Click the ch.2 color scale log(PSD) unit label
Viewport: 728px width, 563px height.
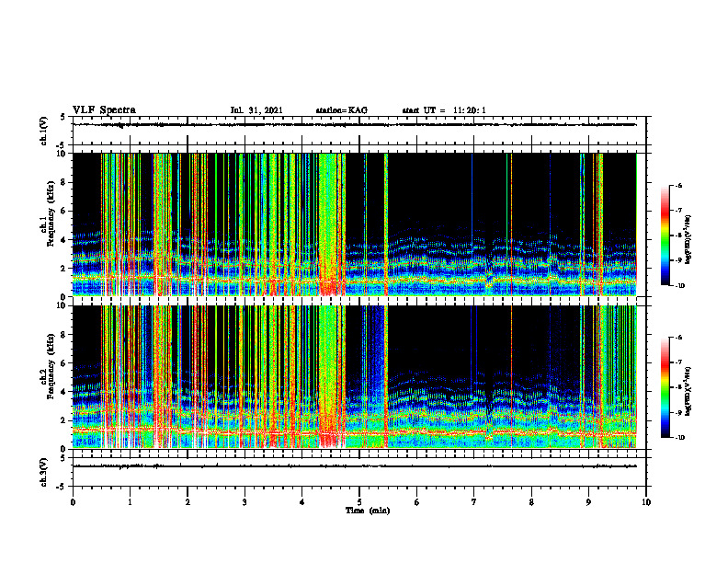tap(688, 391)
